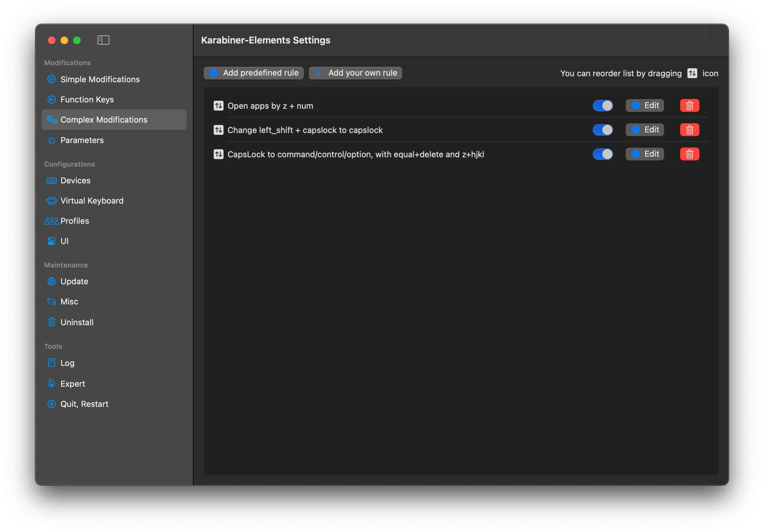Go to the Function Keys section

point(87,100)
